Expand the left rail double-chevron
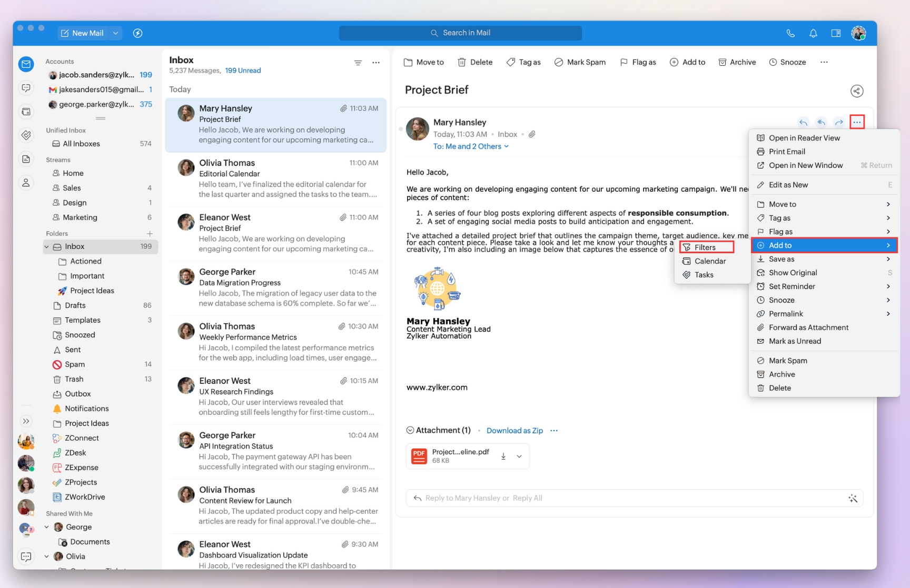The width and height of the screenshot is (910, 588). pos(26,421)
